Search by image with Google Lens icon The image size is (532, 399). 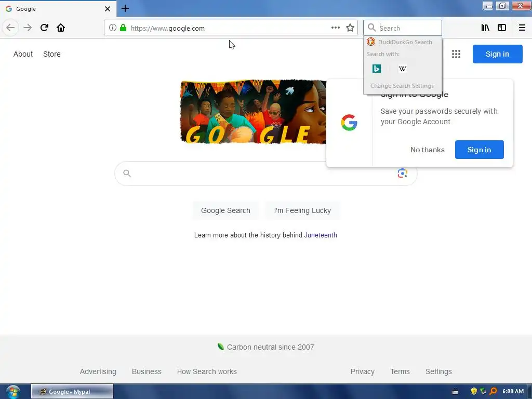[403, 173]
